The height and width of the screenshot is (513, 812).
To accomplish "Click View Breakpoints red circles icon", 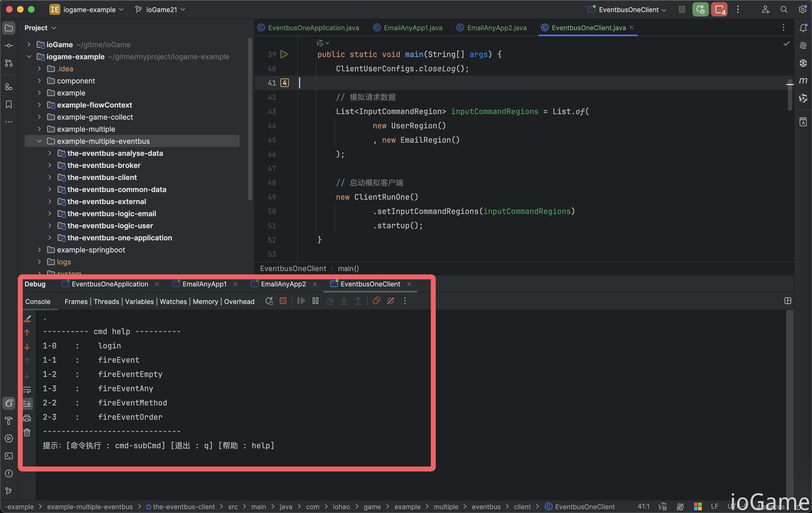I will tap(376, 301).
